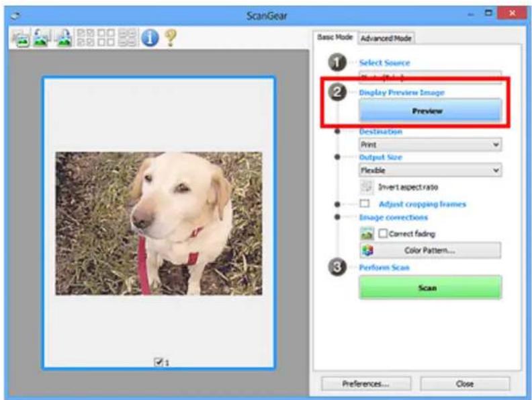Switch to the Advanced Mode tab
Viewport: 532px width, 400px height.
[386, 38]
